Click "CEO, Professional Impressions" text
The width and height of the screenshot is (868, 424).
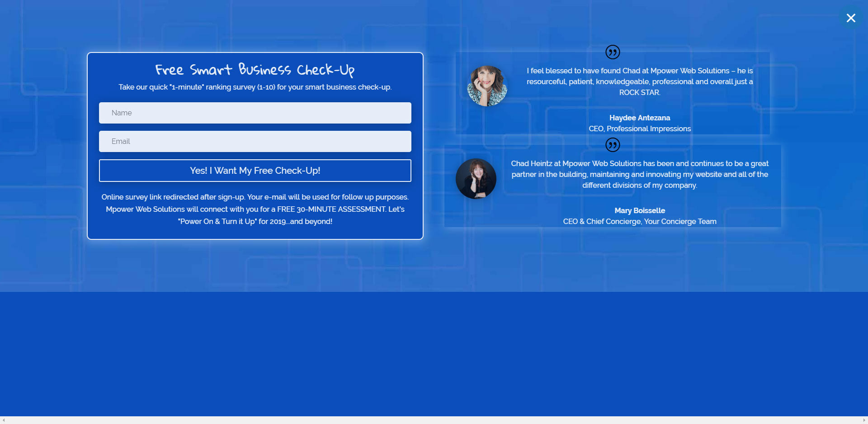[640, 129]
